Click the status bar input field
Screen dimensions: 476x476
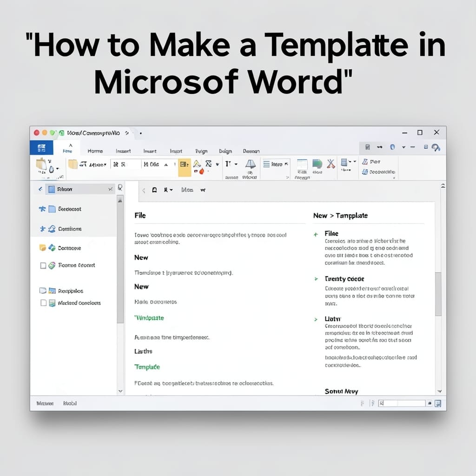pos(402,403)
